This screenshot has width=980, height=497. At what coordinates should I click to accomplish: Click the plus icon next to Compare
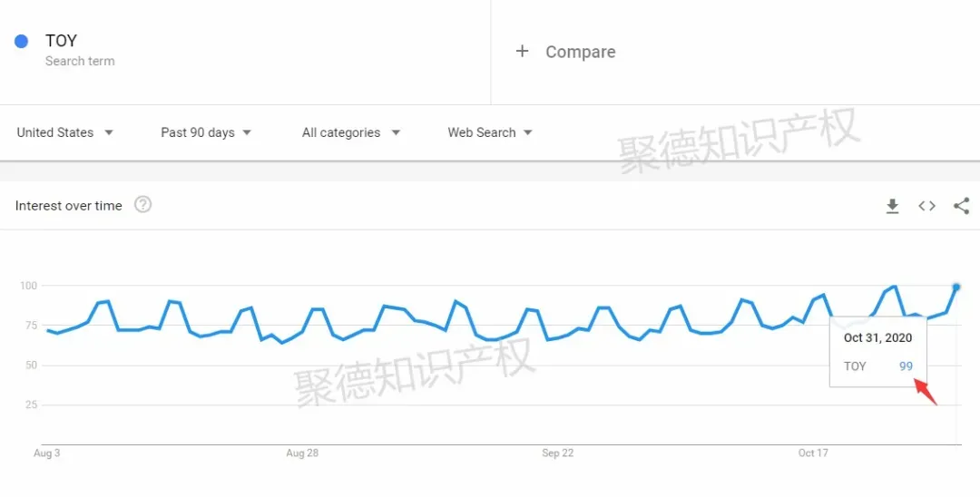click(522, 51)
